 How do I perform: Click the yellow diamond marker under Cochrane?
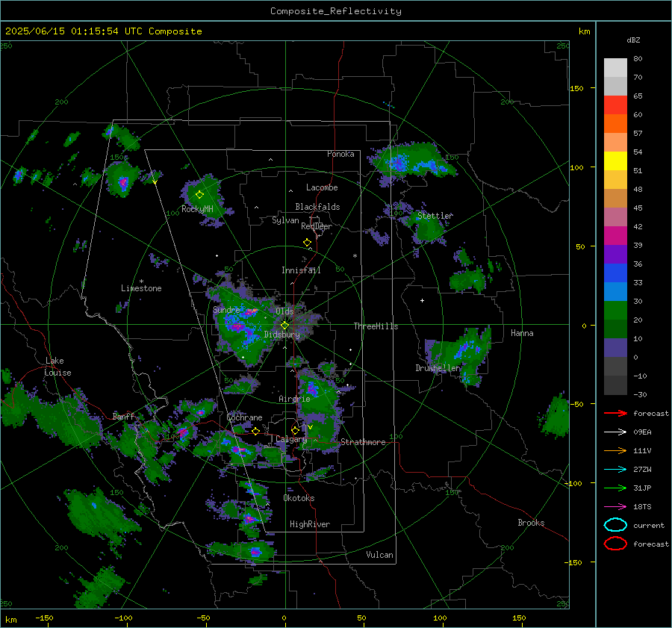coord(256,431)
